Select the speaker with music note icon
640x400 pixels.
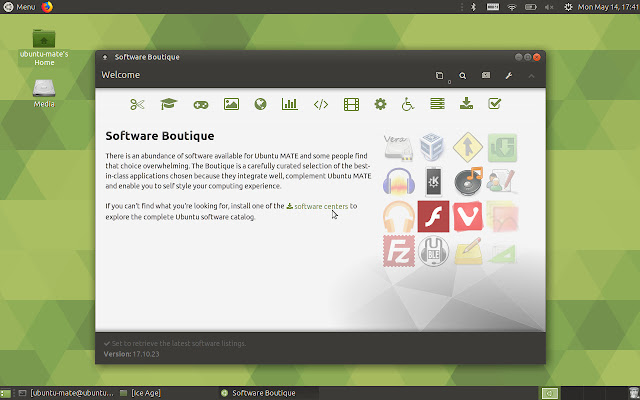(x=469, y=181)
